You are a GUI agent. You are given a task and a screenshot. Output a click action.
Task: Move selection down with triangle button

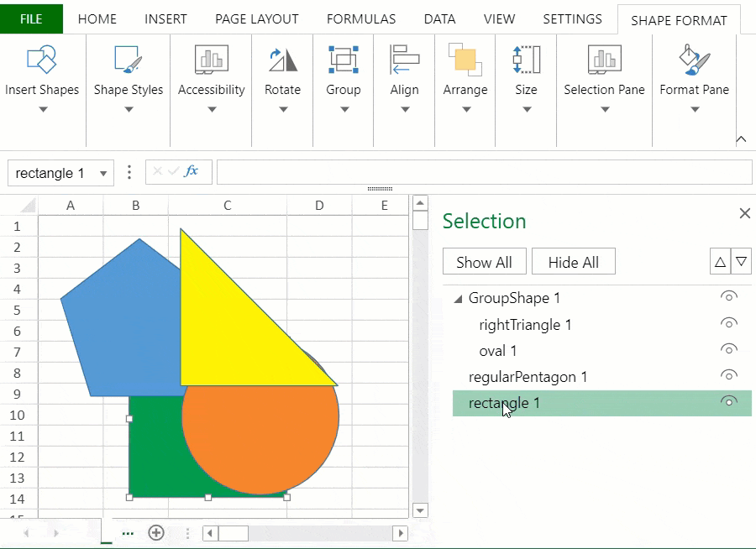pyautogui.click(x=742, y=262)
